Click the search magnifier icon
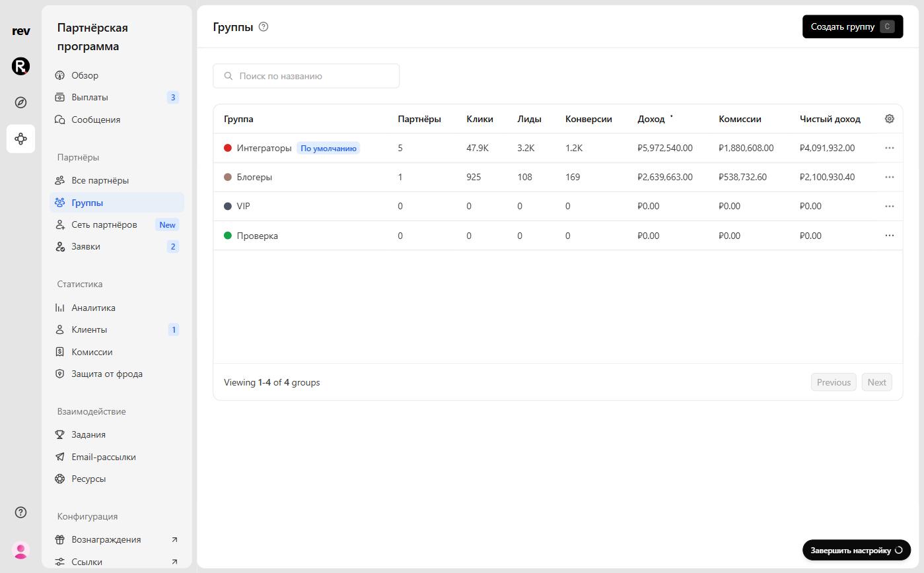Image resolution: width=924 pixels, height=573 pixels. click(229, 76)
